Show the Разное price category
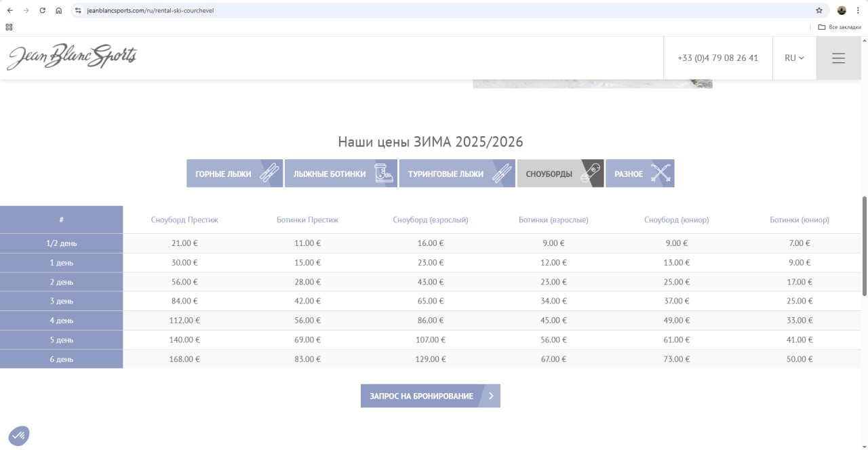 (x=639, y=173)
